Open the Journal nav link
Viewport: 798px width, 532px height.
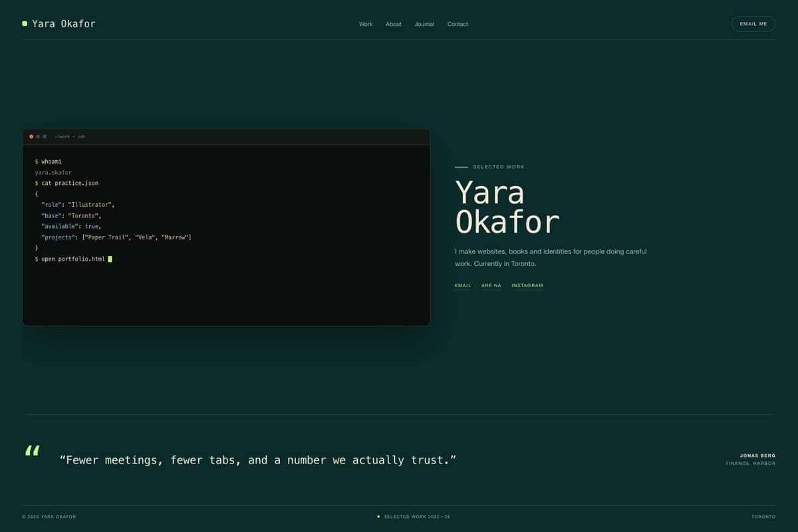[424, 24]
